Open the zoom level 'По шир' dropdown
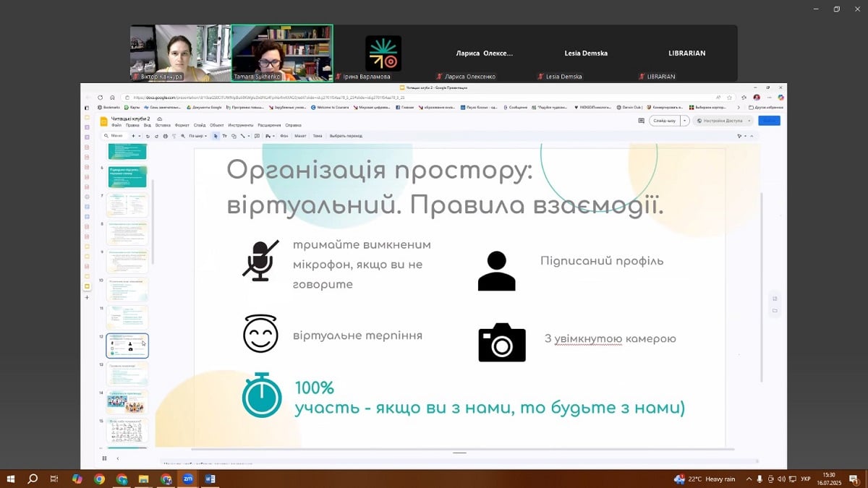 [198, 136]
